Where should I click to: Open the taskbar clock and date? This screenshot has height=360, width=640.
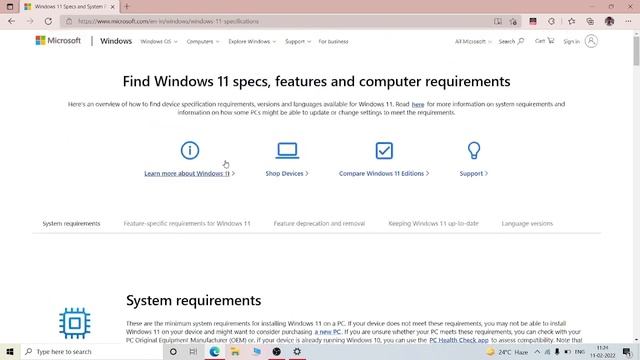tap(602, 352)
